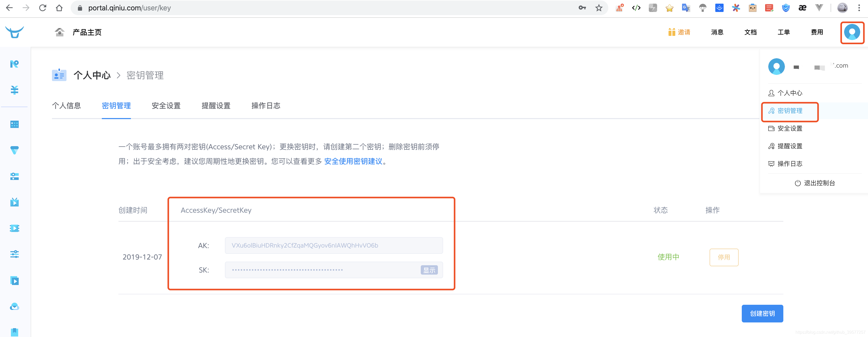Open the stacked play-button sidebar icon
The width and height of the screenshot is (868, 337).
coord(15,281)
